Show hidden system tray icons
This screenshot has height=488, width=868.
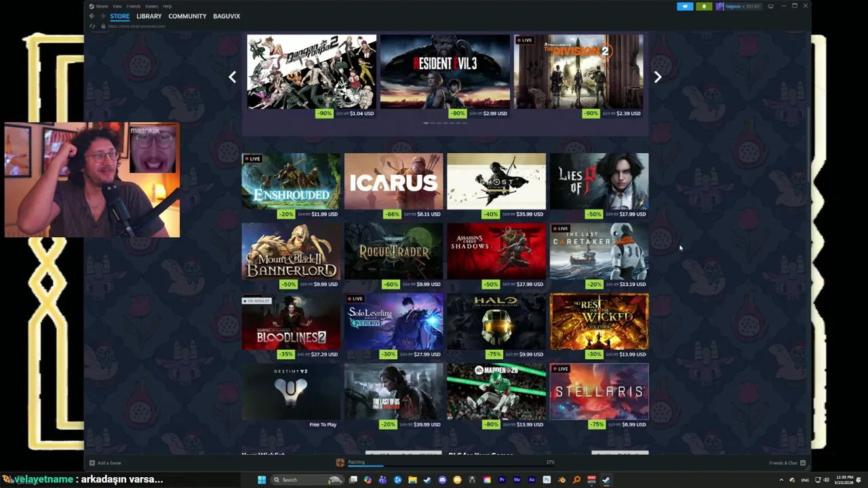pos(781,480)
